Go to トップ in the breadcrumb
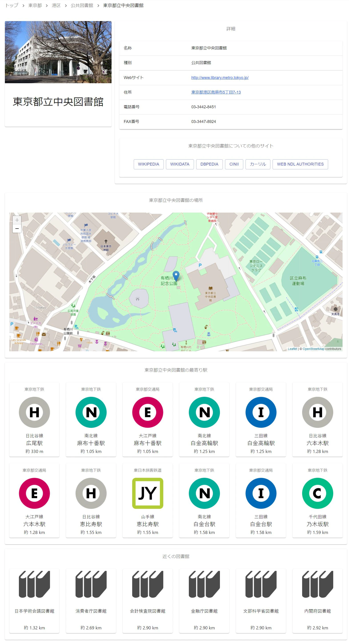The width and height of the screenshot is (349, 644). click(x=12, y=6)
